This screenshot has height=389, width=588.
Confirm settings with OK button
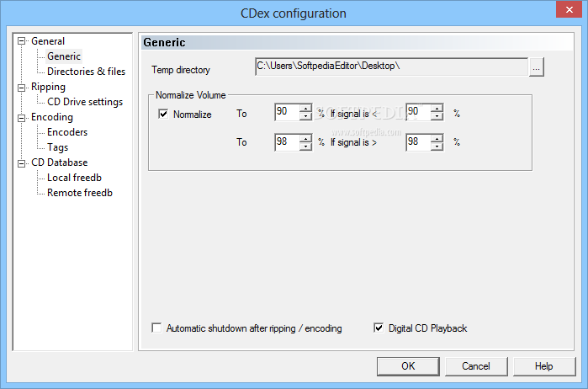click(x=408, y=366)
